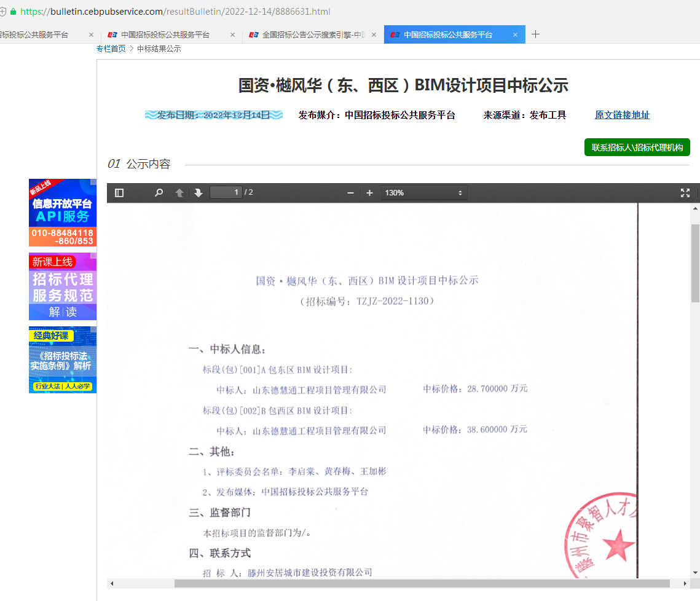700x601 pixels.
Task: Navigate to 专栏首页 breadcrumb link
Action: (x=111, y=49)
